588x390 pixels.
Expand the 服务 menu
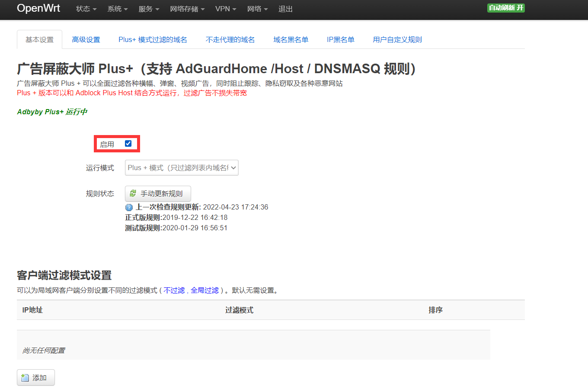pyautogui.click(x=149, y=9)
